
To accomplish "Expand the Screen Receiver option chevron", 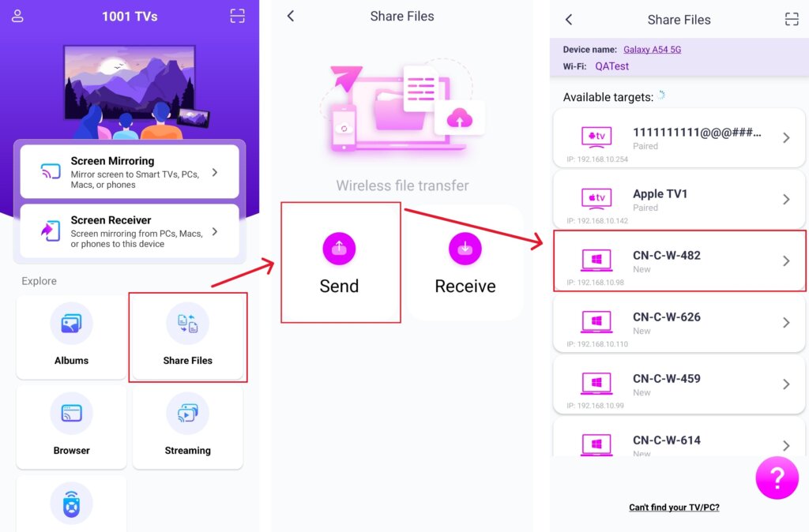I will [215, 231].
